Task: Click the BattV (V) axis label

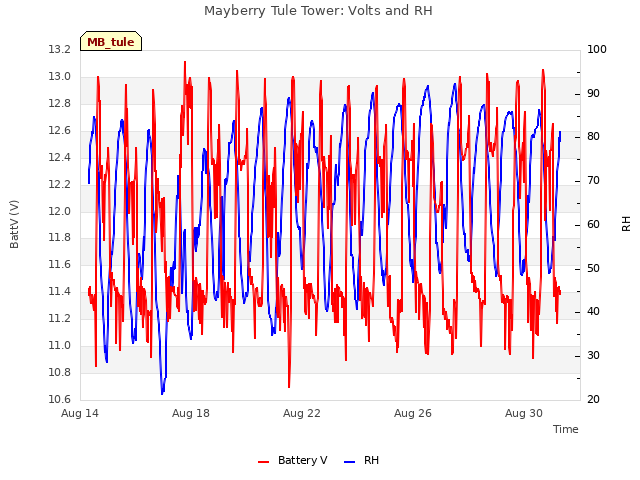Action: point(14,224)
